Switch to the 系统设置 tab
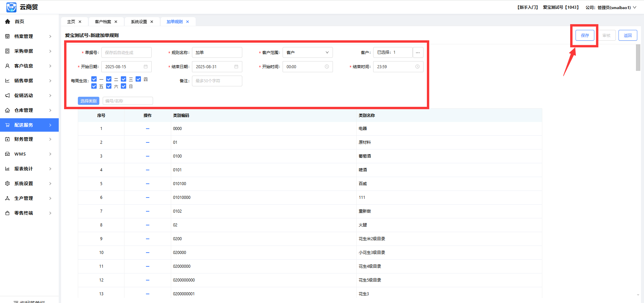 (x=139, y=22)
